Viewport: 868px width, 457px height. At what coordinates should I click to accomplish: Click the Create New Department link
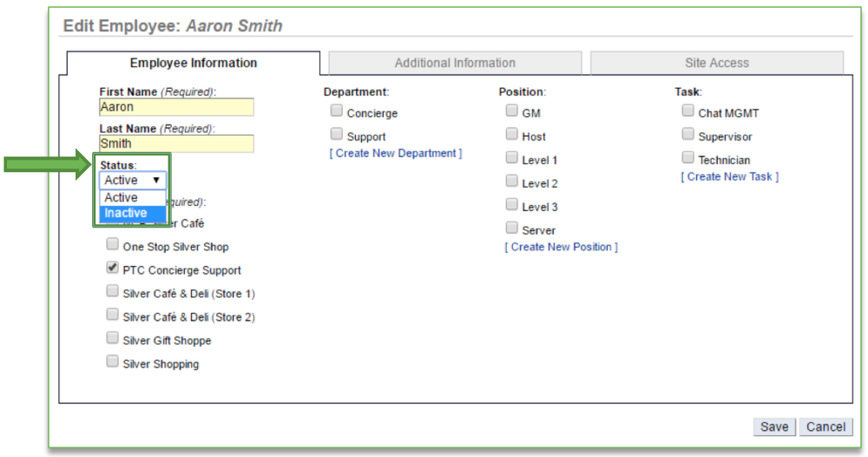click(395, 154)
